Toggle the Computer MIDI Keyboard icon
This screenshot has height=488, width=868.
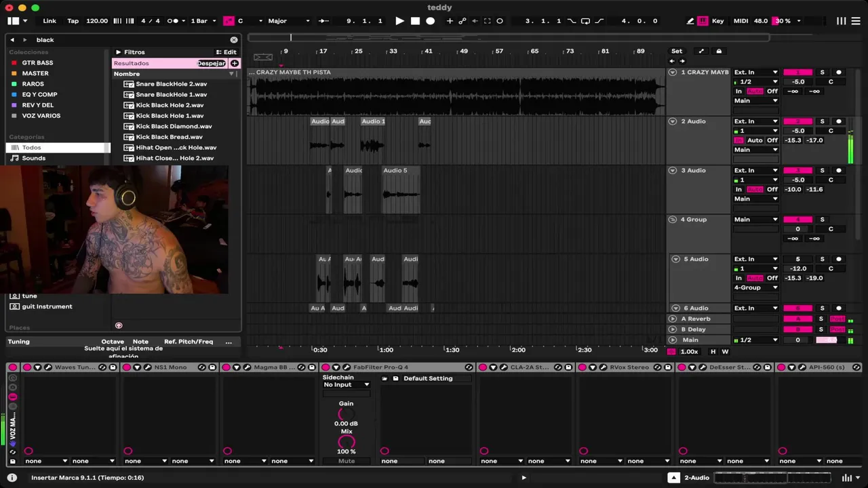click(x=703, y=21)
